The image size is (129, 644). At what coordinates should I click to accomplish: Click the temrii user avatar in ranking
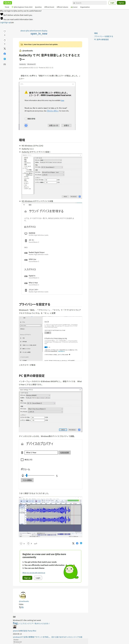(x=15, y=627)
